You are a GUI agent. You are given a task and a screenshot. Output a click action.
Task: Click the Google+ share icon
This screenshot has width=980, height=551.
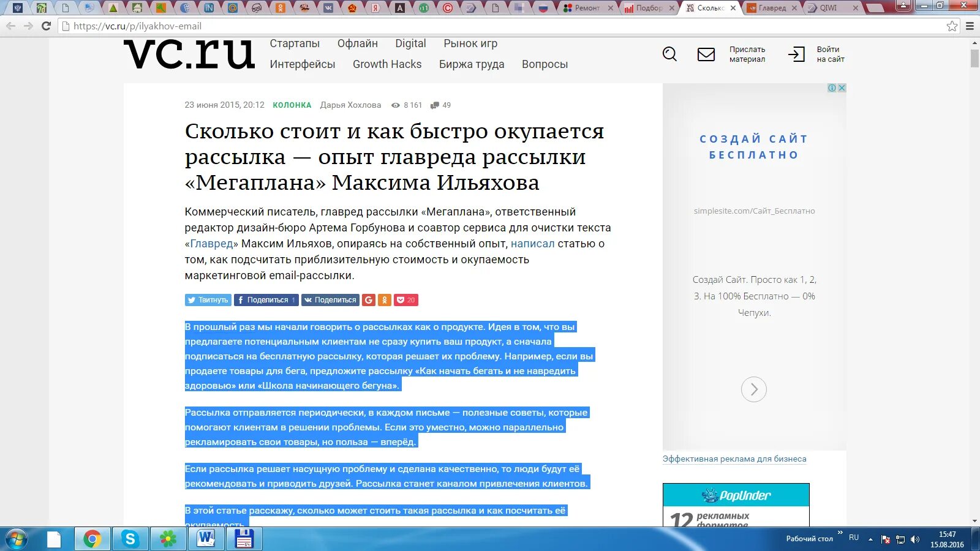(x=369, y=300)
